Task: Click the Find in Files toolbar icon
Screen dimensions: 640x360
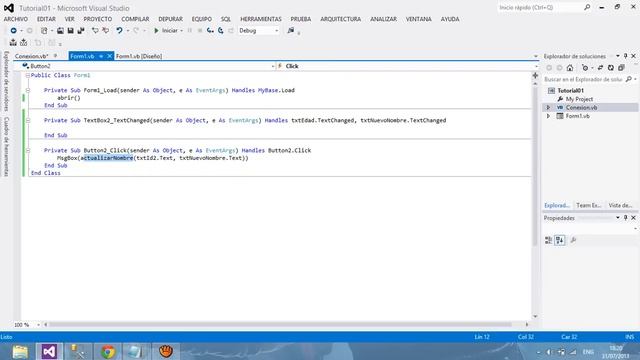Action: pos(291,31)
